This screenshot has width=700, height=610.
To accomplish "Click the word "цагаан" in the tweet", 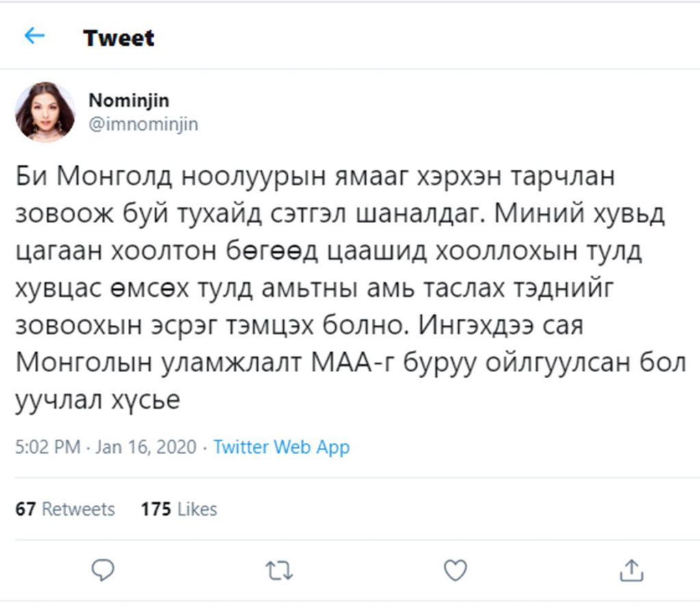I will [x=59, y=251].
